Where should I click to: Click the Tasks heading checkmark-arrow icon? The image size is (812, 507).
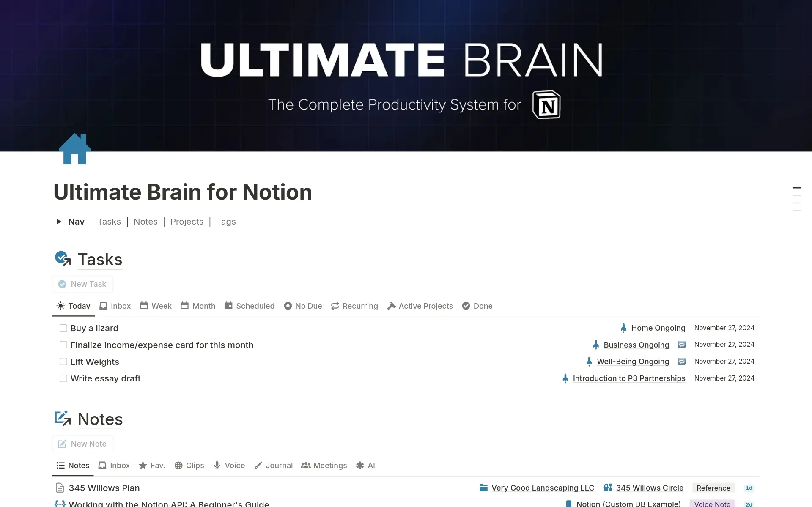click(x=63, y=258)
